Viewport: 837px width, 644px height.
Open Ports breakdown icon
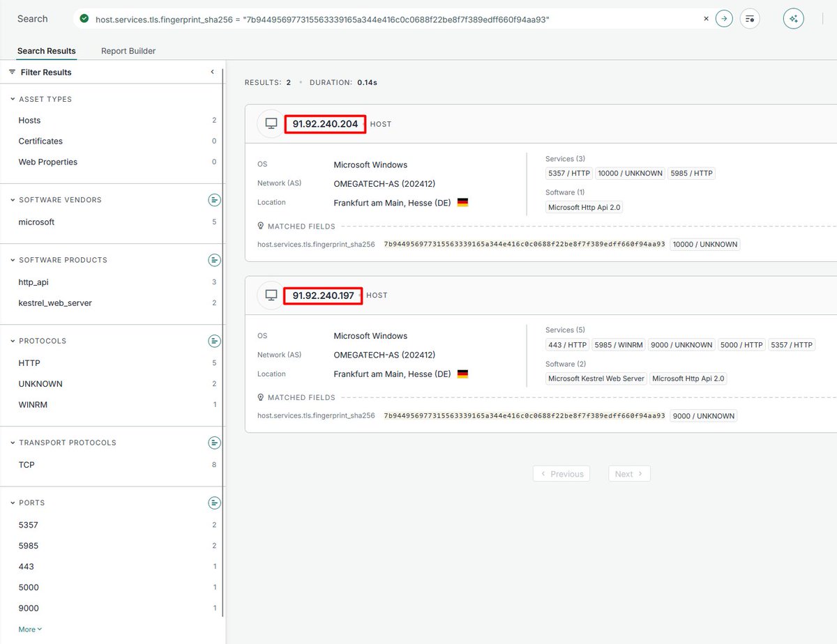point(215,503)
